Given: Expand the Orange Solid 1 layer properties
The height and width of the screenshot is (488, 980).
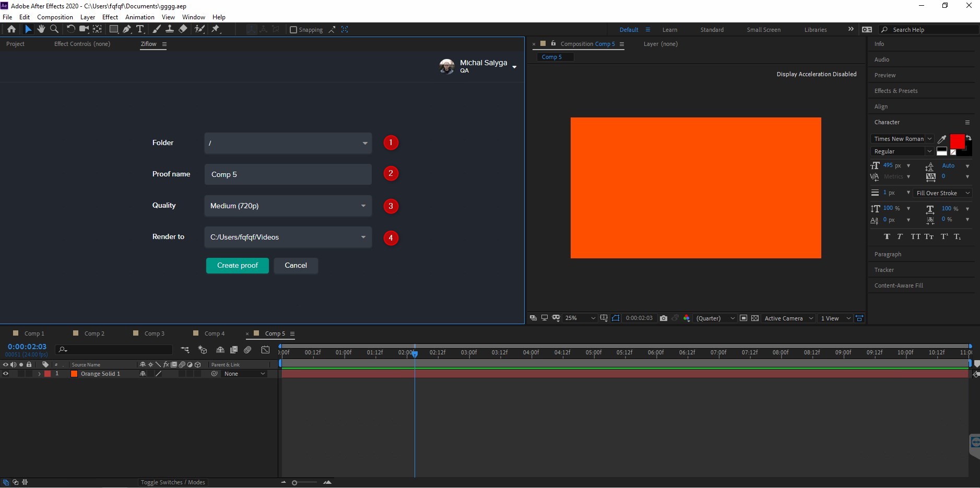Looking at the screenshot, I should pos(39,374).
